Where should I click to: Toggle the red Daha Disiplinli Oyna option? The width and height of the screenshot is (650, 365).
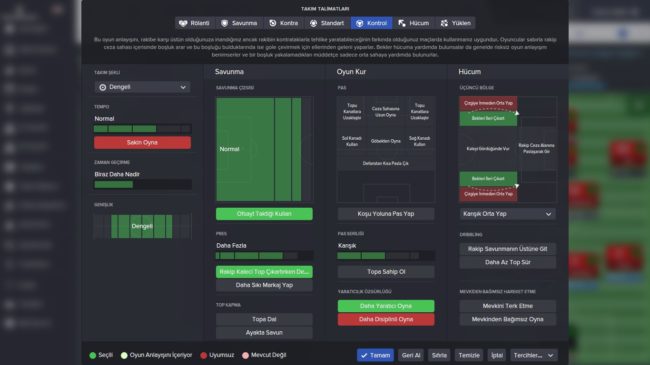click(386, 319)
